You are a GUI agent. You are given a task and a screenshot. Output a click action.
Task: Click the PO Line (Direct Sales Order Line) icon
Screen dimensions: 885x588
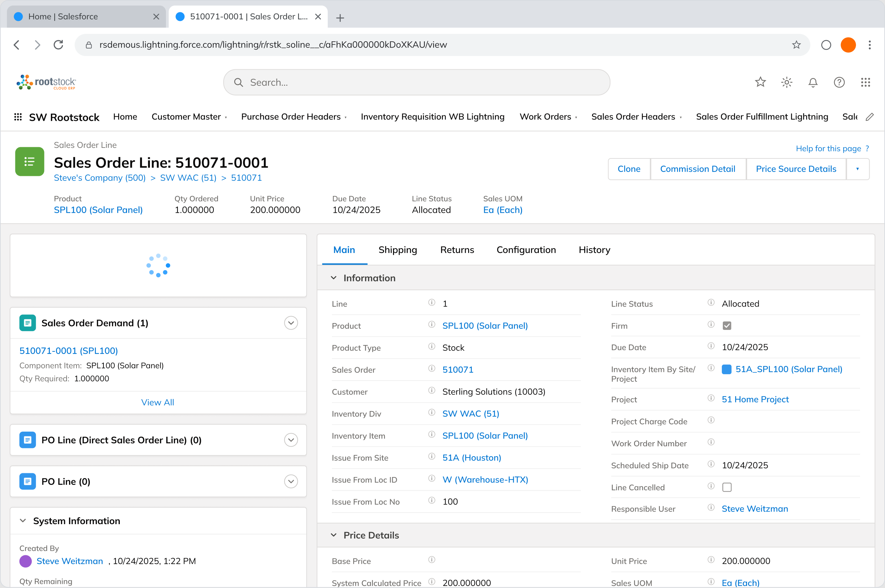(27, 440)
